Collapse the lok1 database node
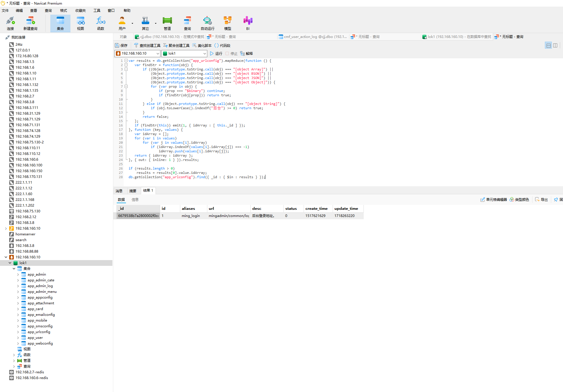 coord(10,263)
